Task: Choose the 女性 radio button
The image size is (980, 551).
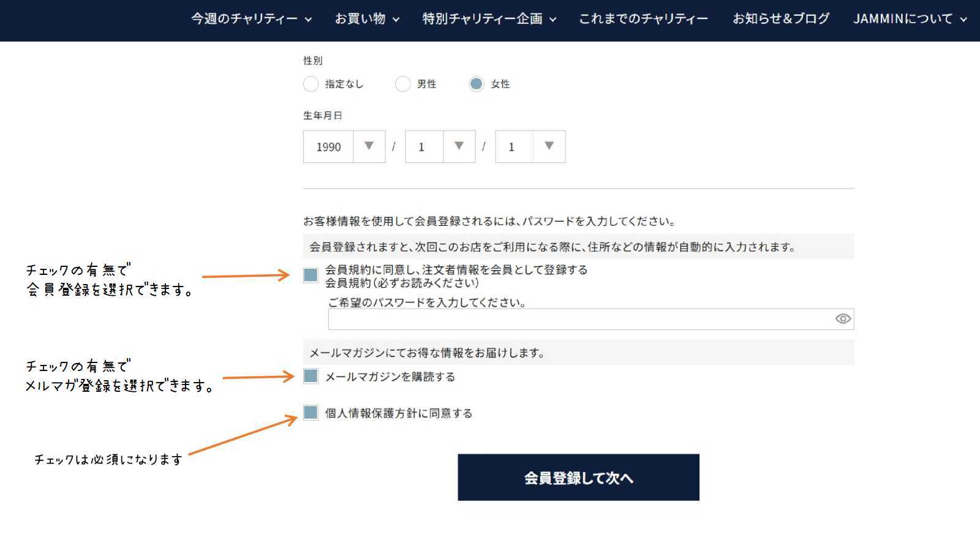Action: pos(476,84)
